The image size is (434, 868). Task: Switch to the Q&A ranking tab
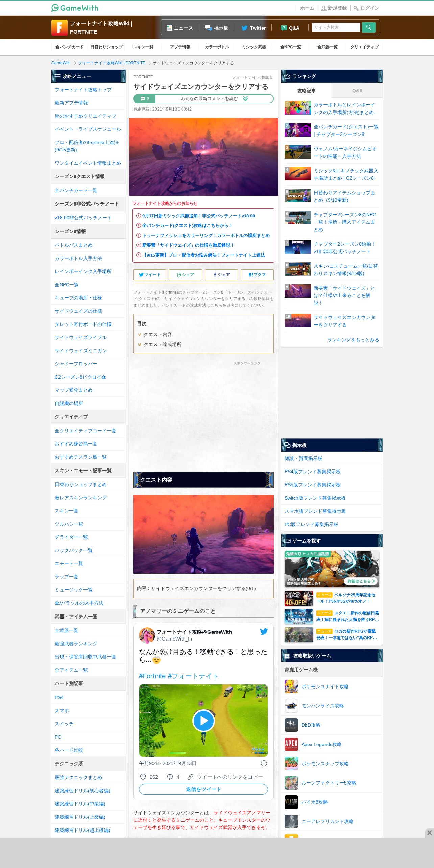tap(357, 91)
